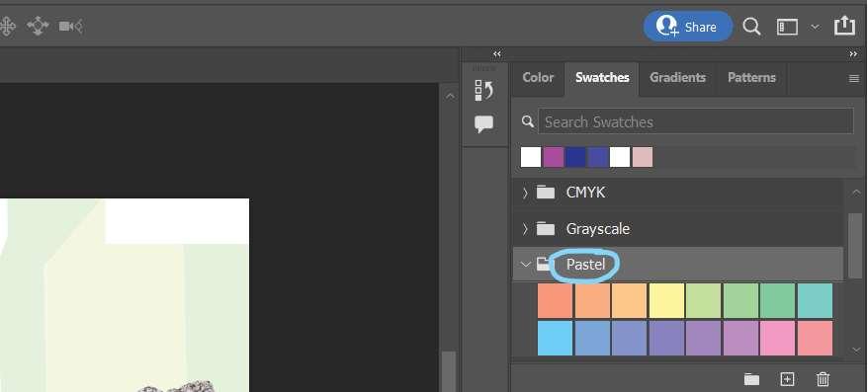Image resolution: width=868 pixels, height=392 pixels.
Task: Open the Comments speech bubble icon
Action: 483,123
